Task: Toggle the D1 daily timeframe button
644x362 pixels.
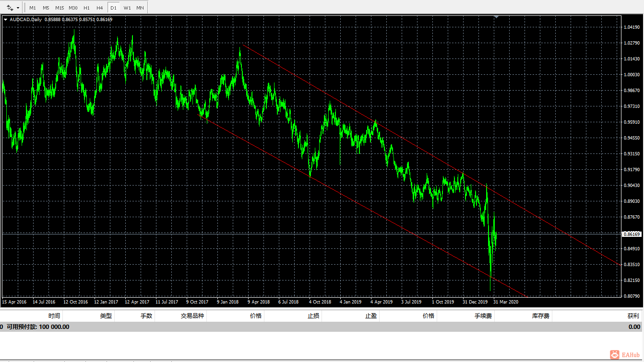Action: 113,8
